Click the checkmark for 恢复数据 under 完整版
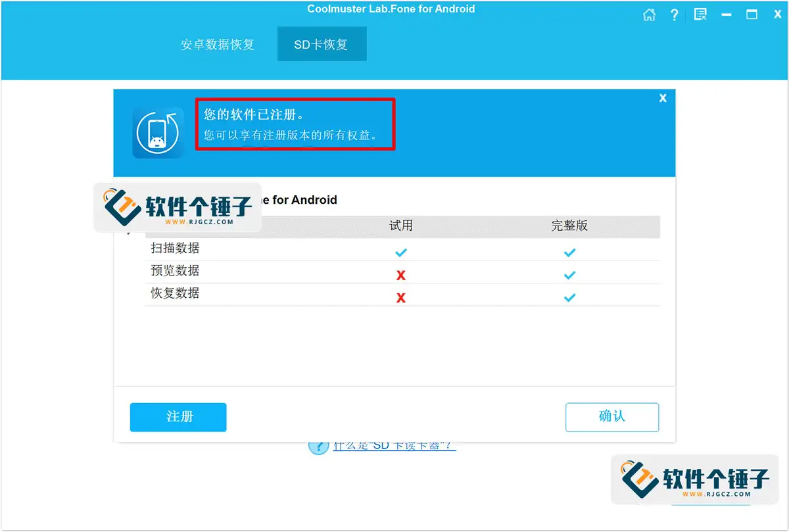Image resolution: width=789 pixels, height=532 pixels. pyautogui.click(x=569, y=297)
